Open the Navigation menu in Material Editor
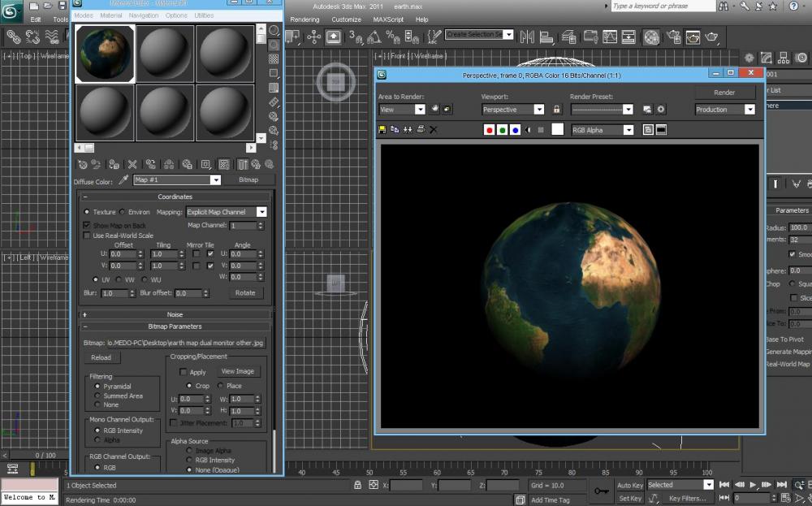Viewport: 812px width, 506px height. point(144,15)
